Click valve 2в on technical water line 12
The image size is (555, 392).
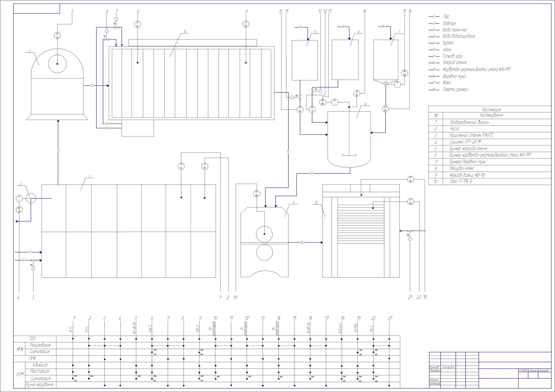pyautogui.click(x=33, y=260)
